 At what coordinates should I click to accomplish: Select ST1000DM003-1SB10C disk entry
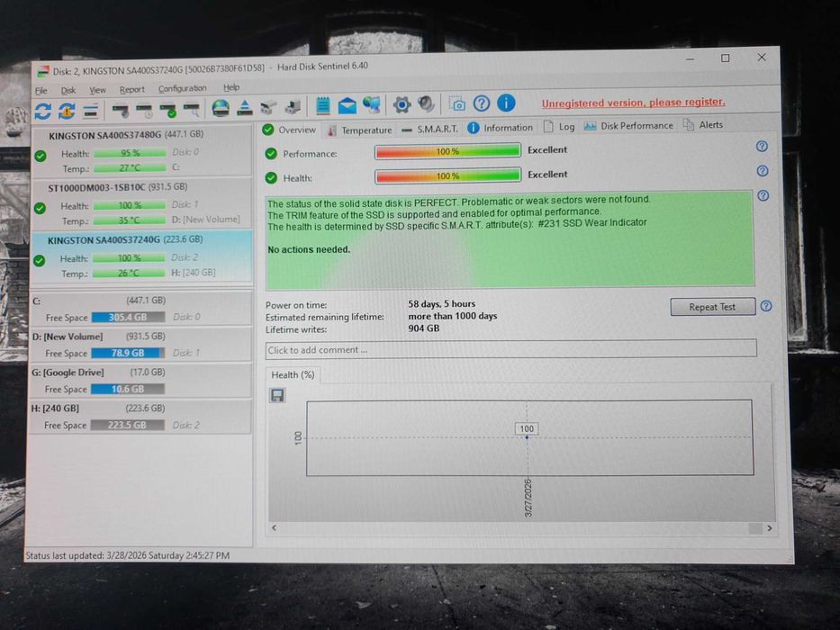pos(142,203)
